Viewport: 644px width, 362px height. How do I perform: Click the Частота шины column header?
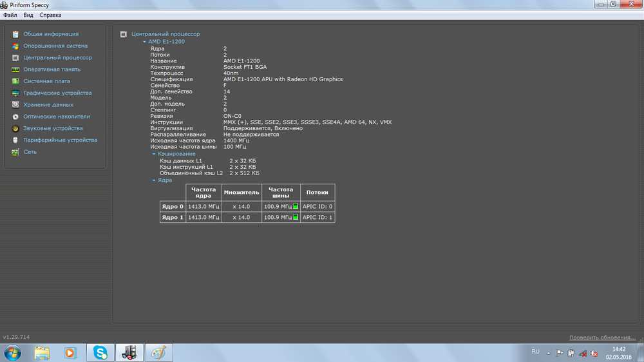pos(281,193)
